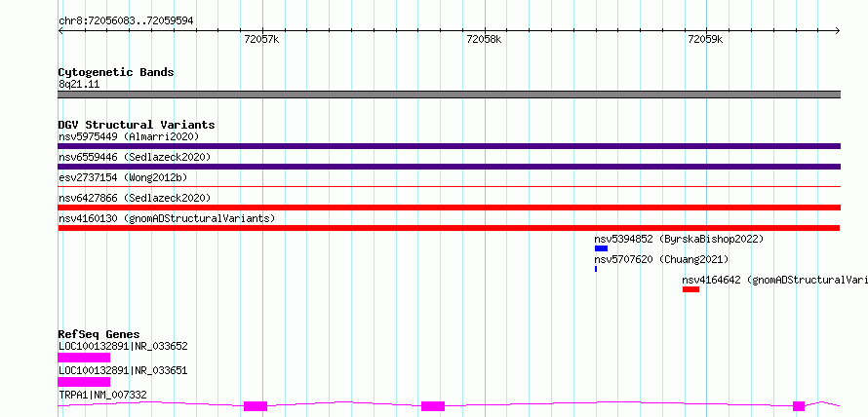Click the purple bar for nsv6559446
The width and height of the screenshot is (868, 417).
point(449,167)
